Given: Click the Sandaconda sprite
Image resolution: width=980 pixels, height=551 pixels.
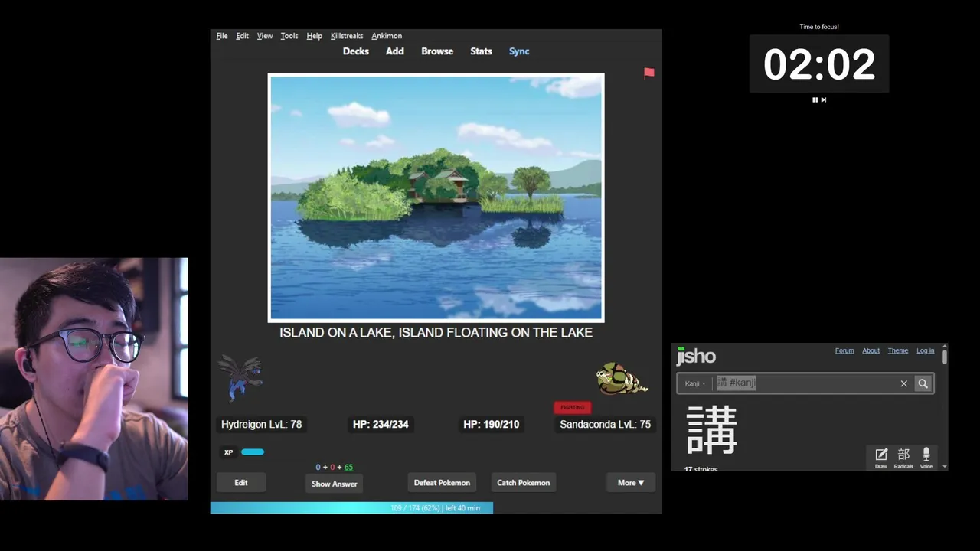Looking at the screenshot, I should [x=622, y=379].
